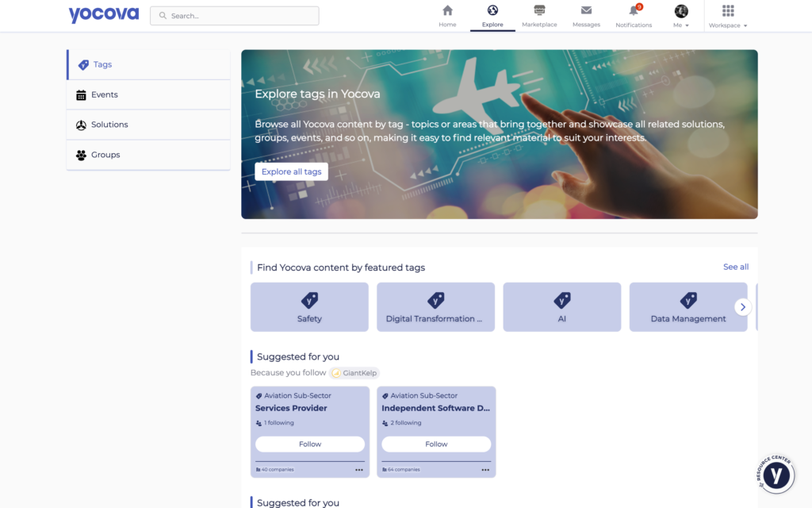812x508 pixels.
Task: Switch to the Tags section
Action: click(148, 65)
